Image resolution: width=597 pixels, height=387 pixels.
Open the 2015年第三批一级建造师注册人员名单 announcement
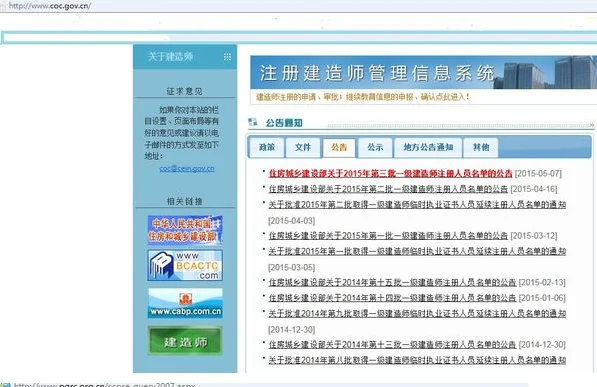tap(390, 173)
